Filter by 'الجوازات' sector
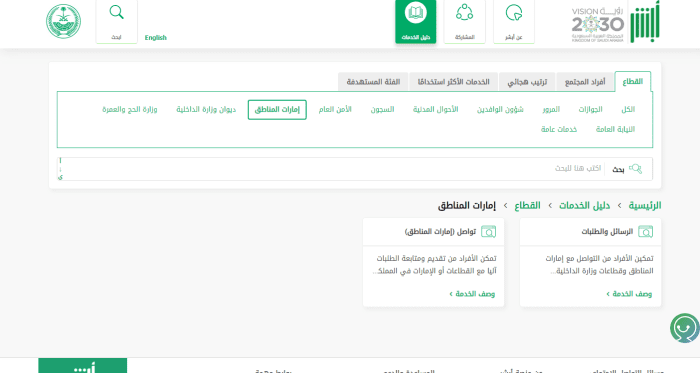 tap(590, 109)
